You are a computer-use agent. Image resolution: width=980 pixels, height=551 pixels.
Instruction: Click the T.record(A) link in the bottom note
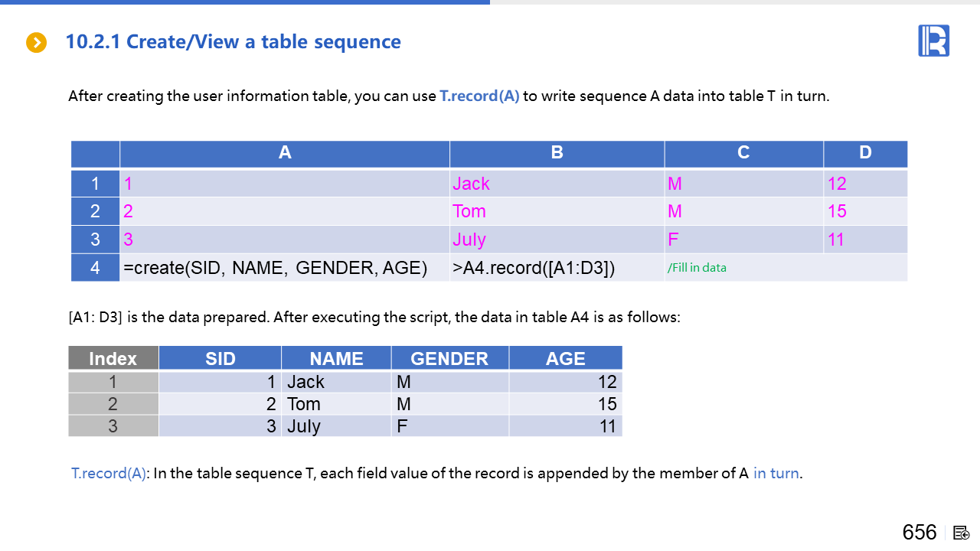coord(108,473)
